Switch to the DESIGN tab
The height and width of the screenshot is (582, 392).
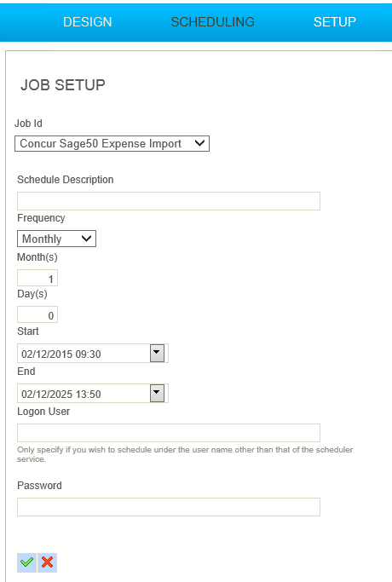(87, 22)
